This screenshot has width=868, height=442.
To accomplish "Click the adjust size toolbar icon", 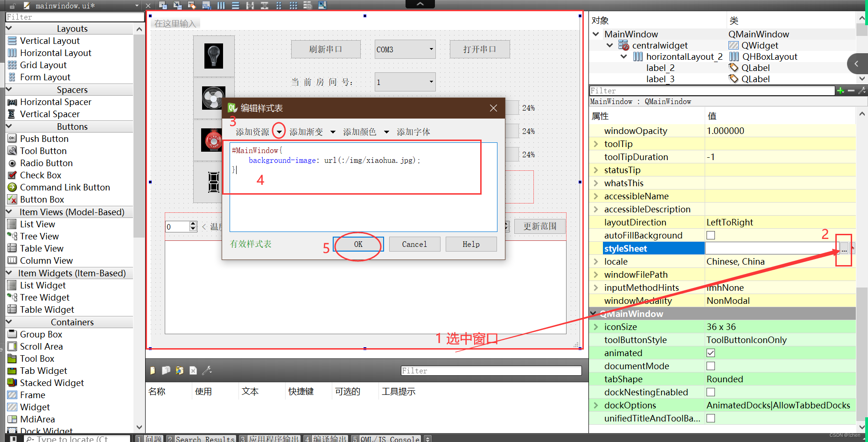I will pyautogui.click(x=322, y=5).
